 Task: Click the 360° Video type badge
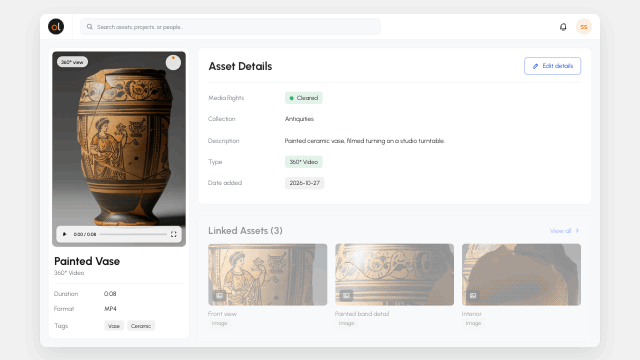point(303,162)
